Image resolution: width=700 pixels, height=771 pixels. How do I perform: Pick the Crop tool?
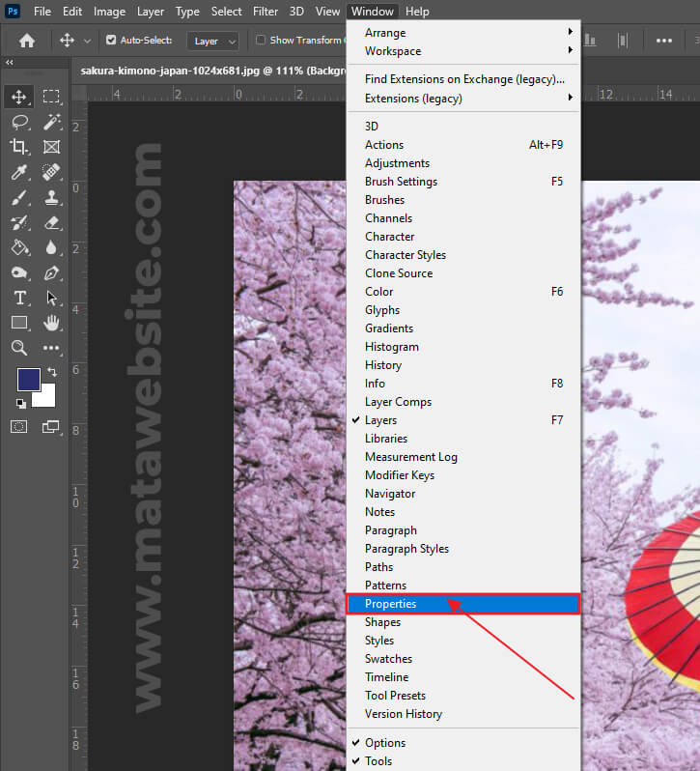pos(18,147)
